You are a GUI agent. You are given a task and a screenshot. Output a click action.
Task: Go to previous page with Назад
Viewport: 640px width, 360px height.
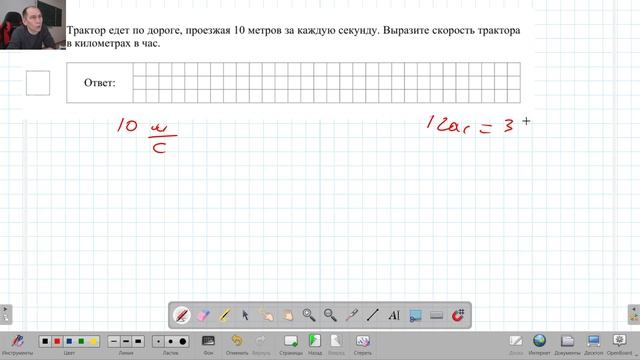click(315, 345)
